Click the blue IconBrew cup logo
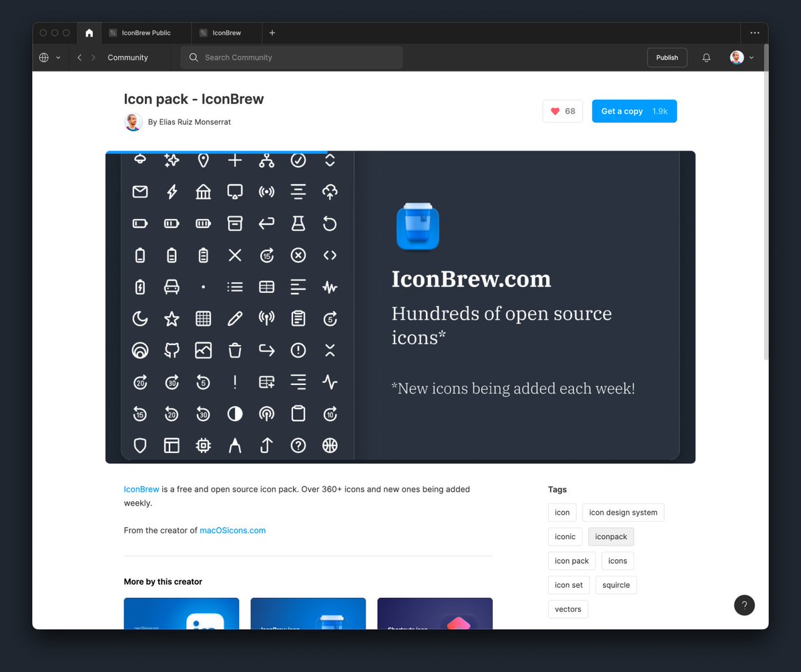This screenshot has height=672, width=801. click(418, 226)
